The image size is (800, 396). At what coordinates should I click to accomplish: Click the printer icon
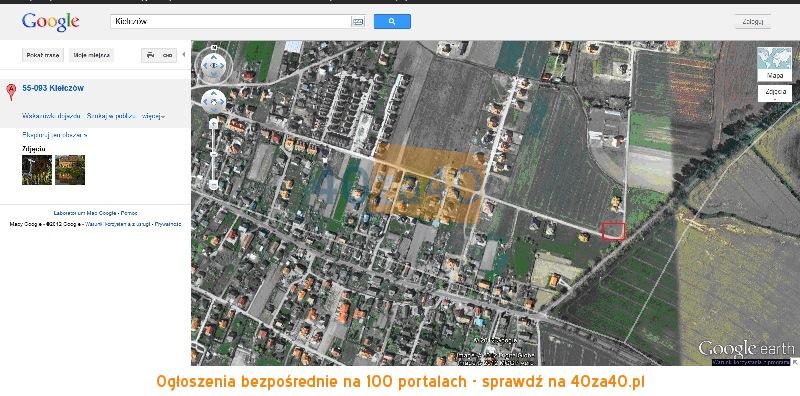pyautogui.click(x=150, y=55)
